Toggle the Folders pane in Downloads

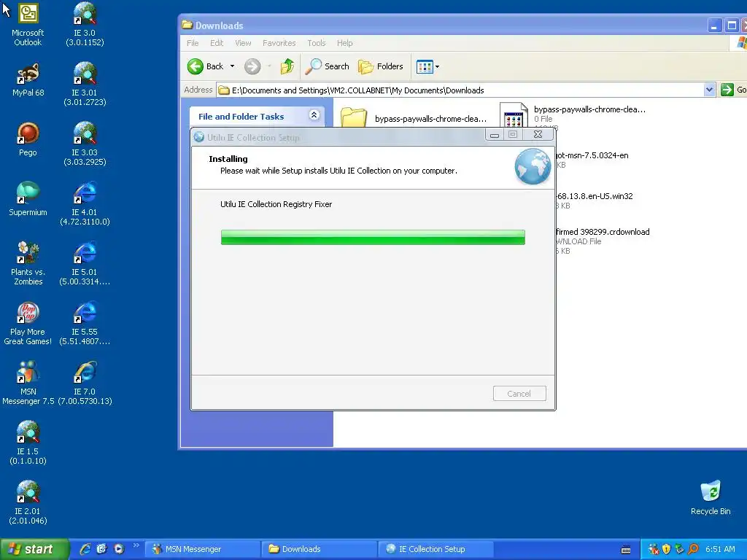click(x=381, y=66)
